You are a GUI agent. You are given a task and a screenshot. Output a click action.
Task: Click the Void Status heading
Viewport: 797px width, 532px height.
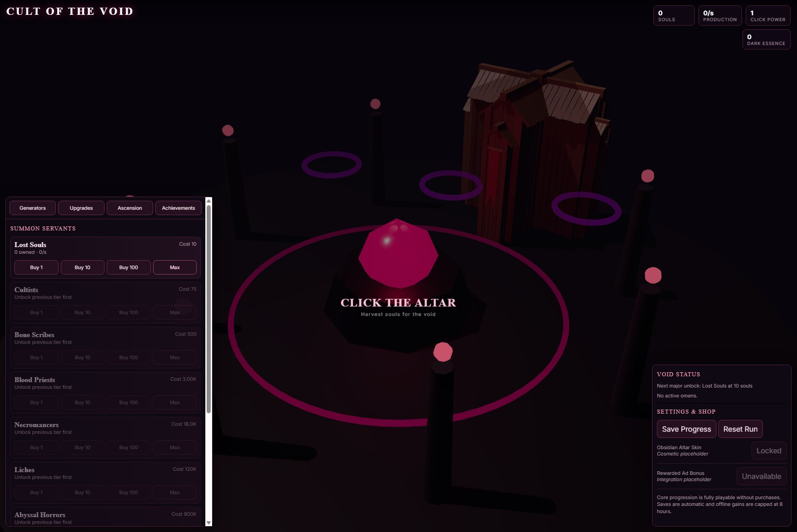tap(678, 374)
